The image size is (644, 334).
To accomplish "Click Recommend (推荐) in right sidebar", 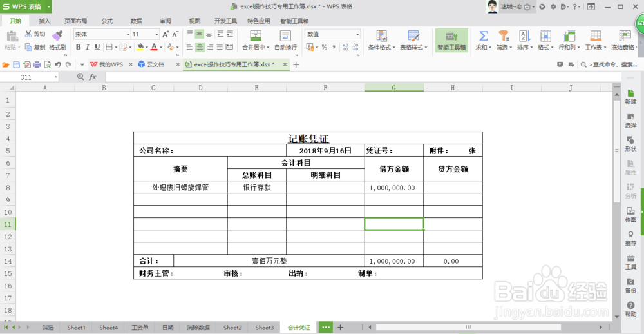I will click(x=630, y=239).
